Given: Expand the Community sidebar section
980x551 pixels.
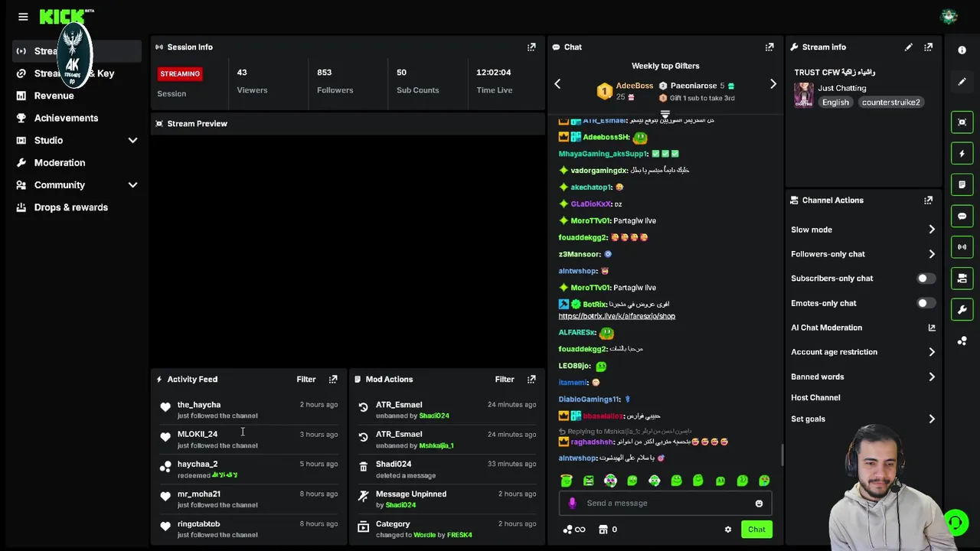Looking at the screenshot, I should pyautogui.click(x=132, y=185).
